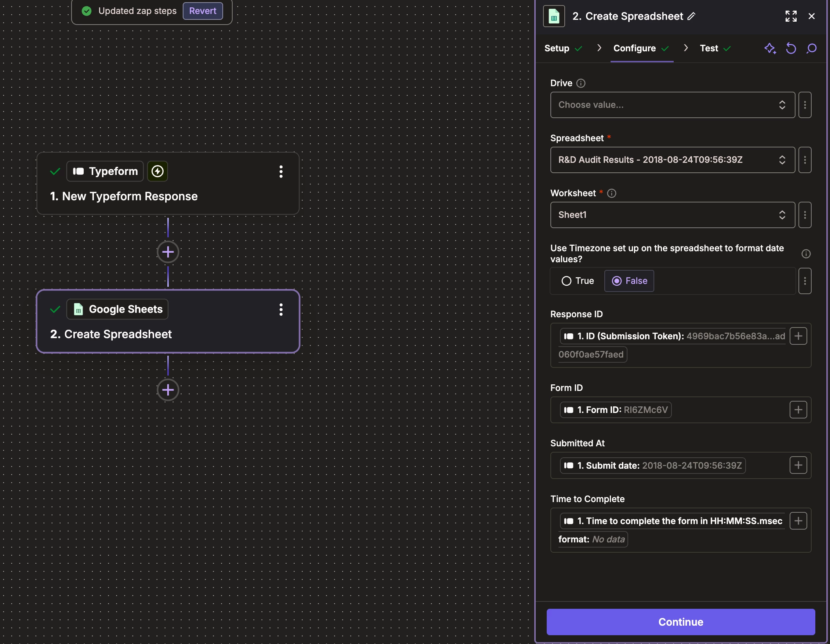Click the AI sparkle assistant icon
The width and height of the screenshot is (830, 644).
click(x=770, y=48)
